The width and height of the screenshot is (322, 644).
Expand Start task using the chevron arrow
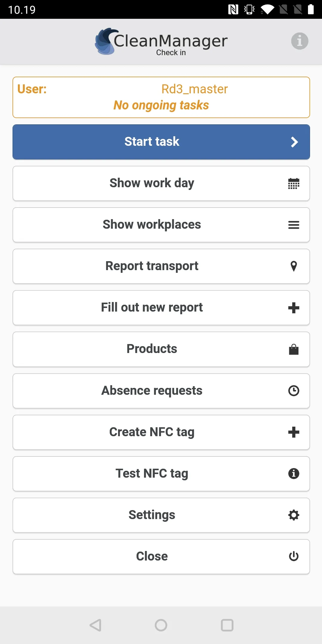click(294, 142)
